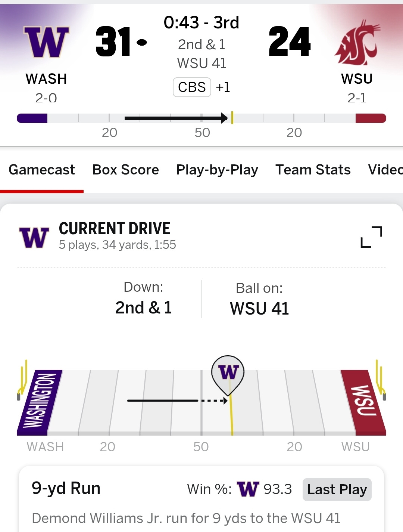Tap the football possession indicator by 31
The image size is (403, 532).
coord(142,42)
